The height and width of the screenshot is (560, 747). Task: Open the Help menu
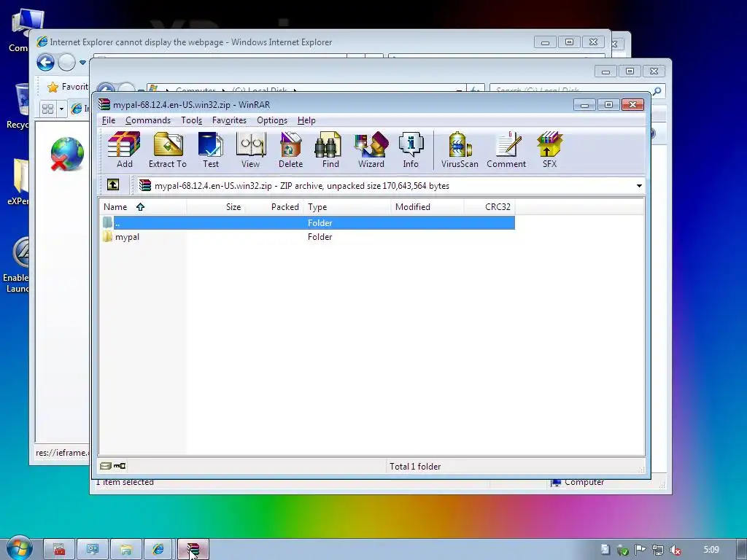[306, 120]
